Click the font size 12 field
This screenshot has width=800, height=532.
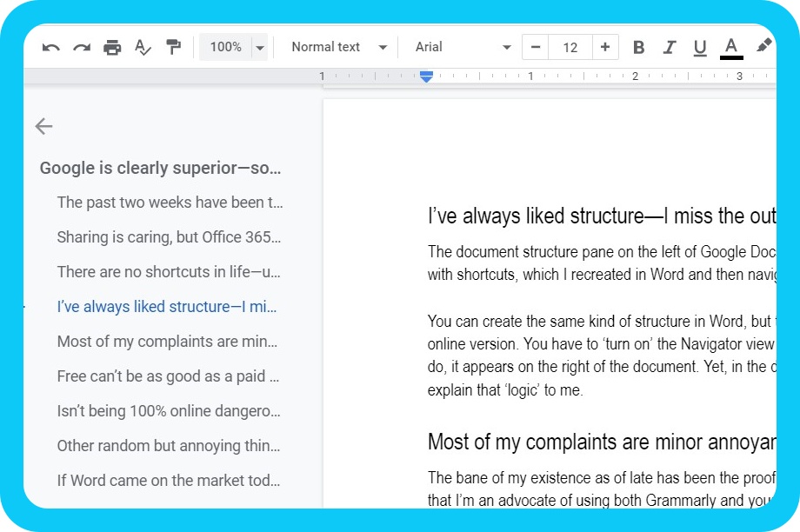point(570,48)
